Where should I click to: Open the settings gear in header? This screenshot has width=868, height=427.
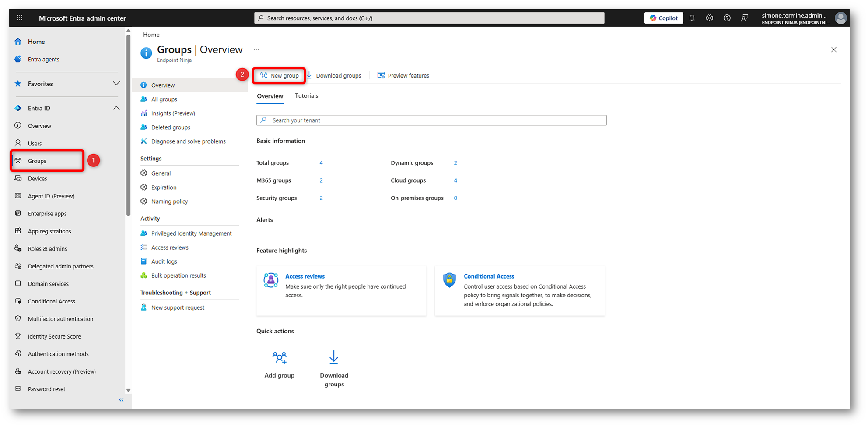[x=709, y=18]
